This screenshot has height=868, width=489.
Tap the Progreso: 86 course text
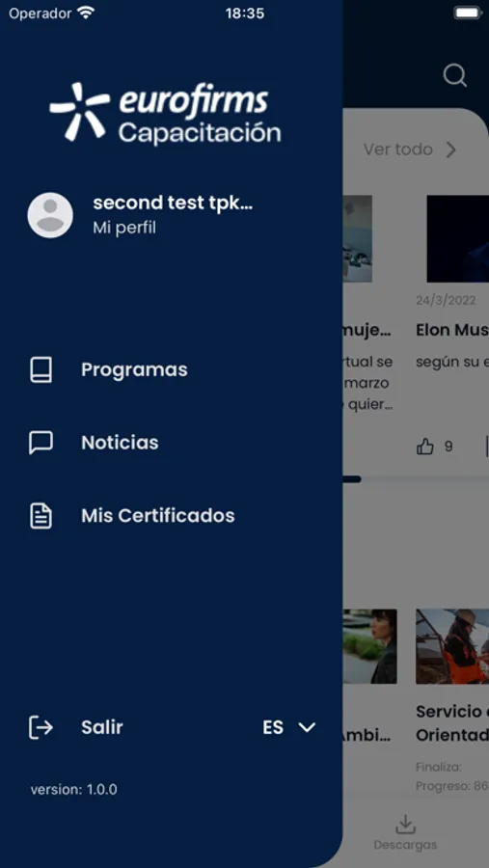[x=452, y=786]
